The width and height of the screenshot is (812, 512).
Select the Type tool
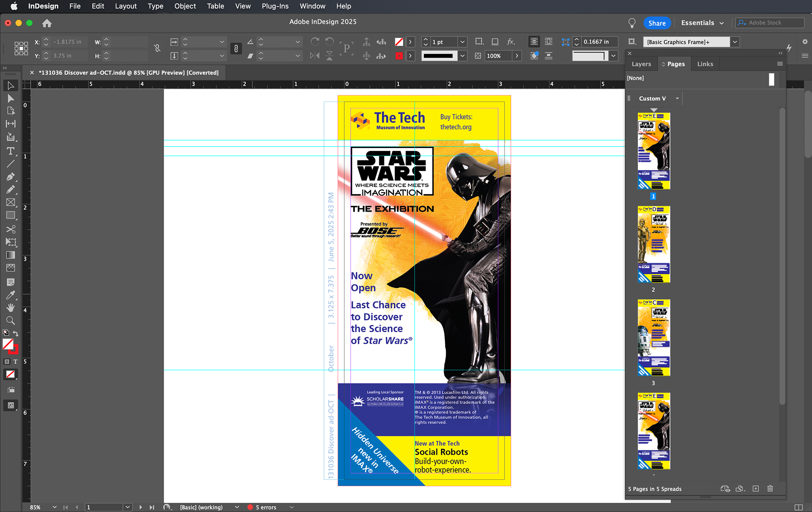tap(11, 151)
